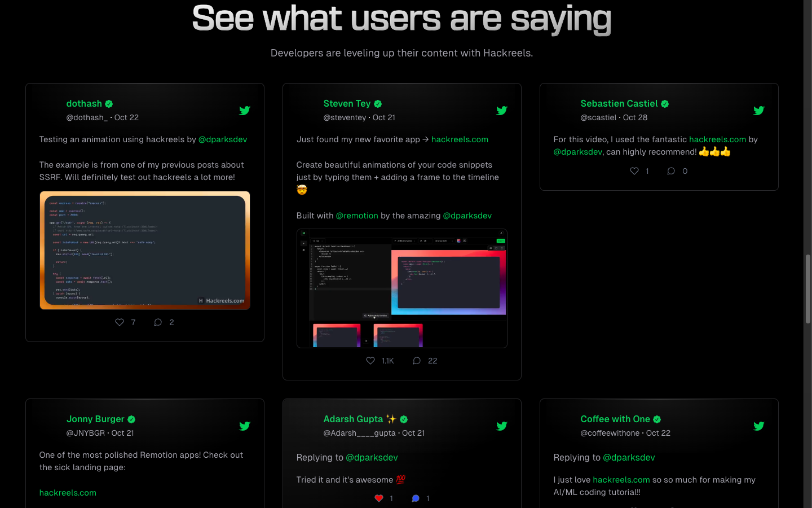Click the '22' reply count on Steven Tey's tweet
812x508 pixels.
pyautogui.click(x=433, y=361)
